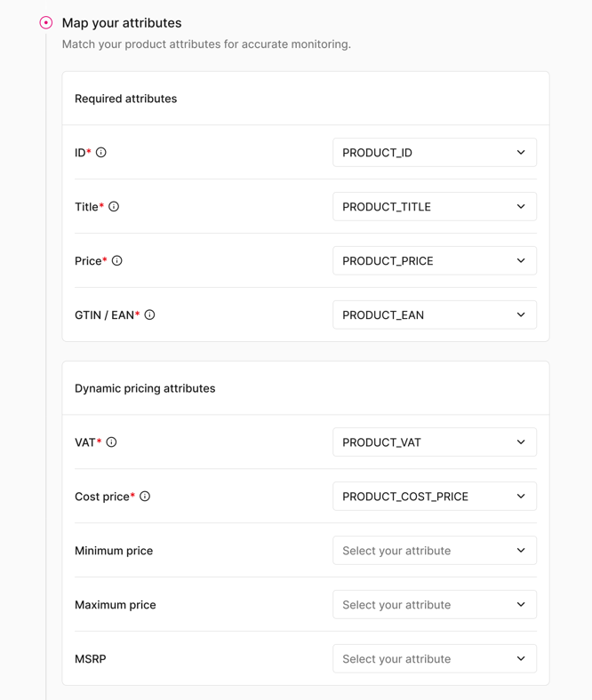Click the pink step indicator circle
Image resolution: width=592 pixels, height=700 pixels.
point(46,22)
